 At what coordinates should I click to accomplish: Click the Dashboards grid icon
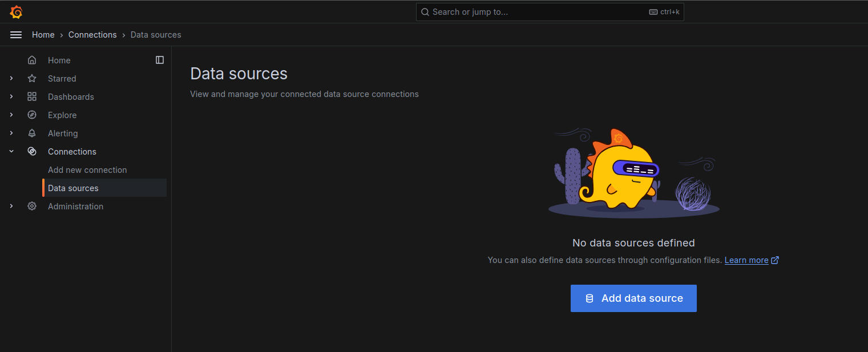tap(32, 97)
